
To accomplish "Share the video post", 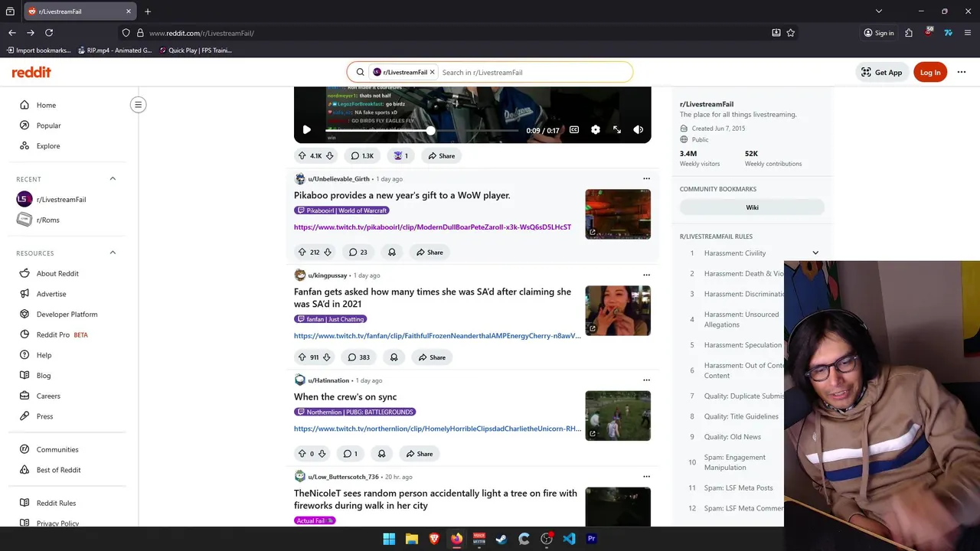I will pos(441,156).
